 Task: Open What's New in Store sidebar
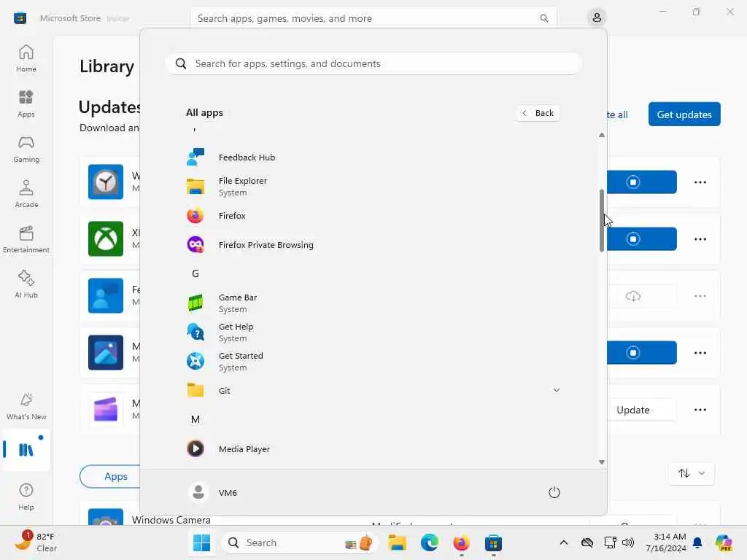click(x=26, y=406)
